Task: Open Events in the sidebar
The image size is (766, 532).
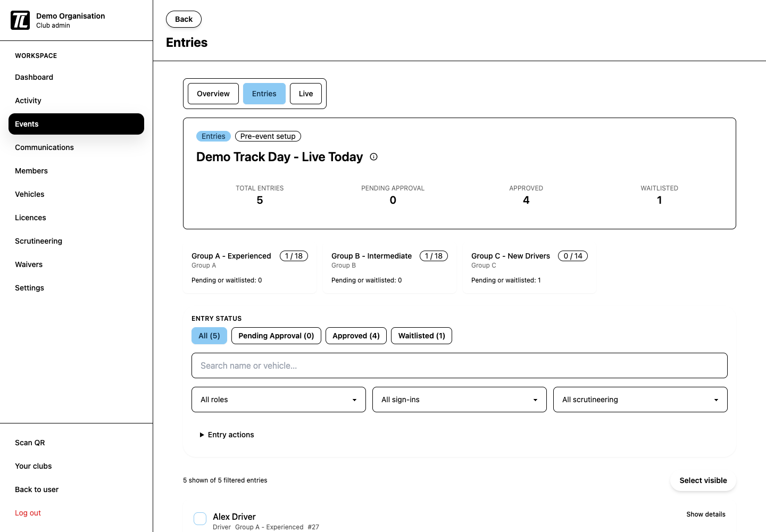Action: click(76, 124)
